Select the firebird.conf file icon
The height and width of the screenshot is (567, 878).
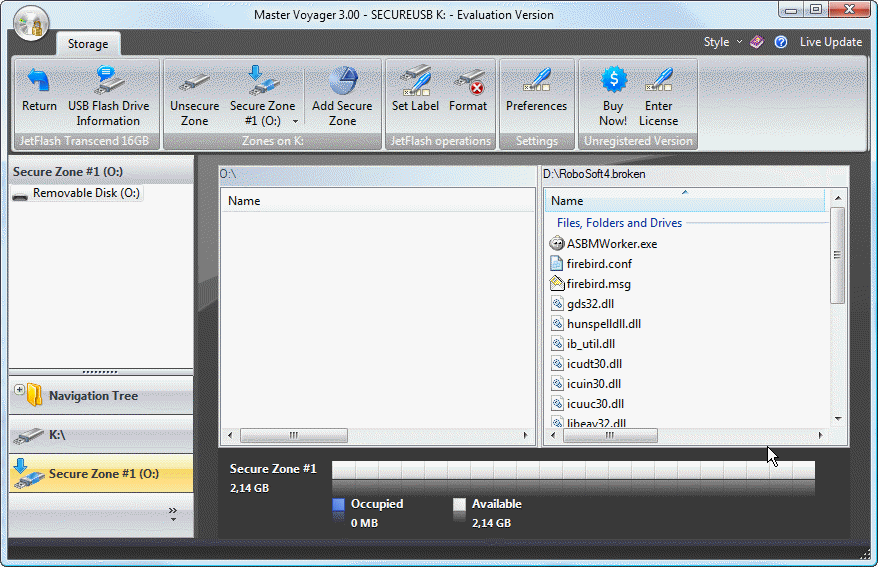click(557, 264)
